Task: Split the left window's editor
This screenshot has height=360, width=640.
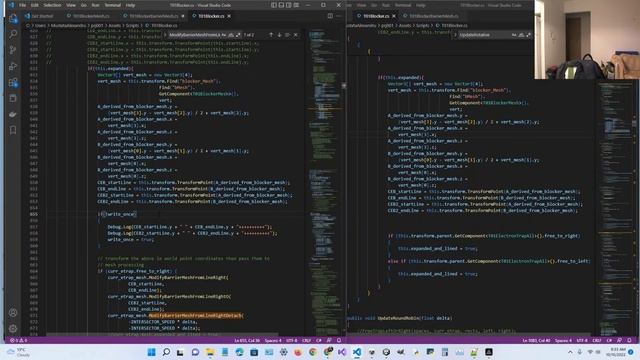Action: (x=330, y=16)
